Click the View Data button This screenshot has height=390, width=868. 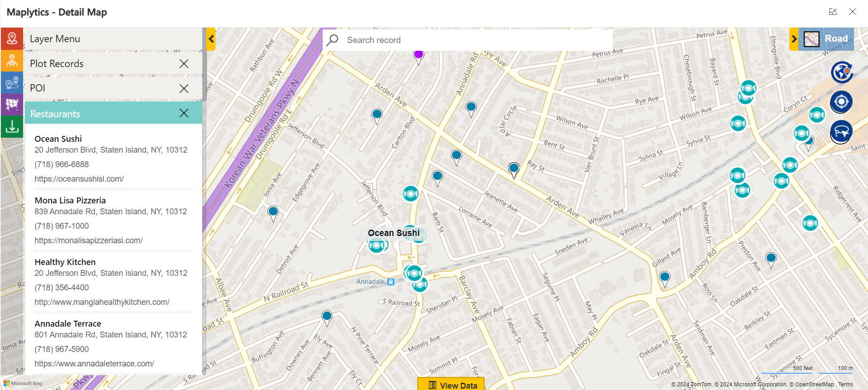pyautogui.click(x=452, y=385)
